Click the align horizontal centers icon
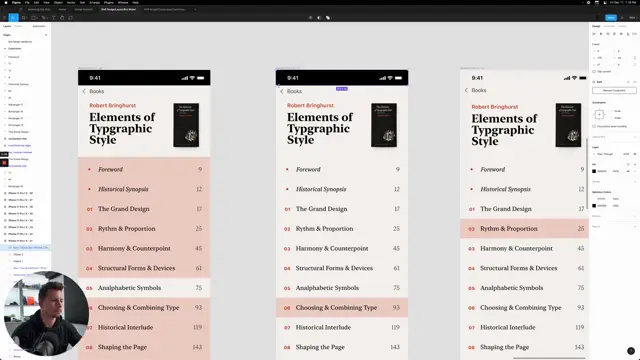This screenshot has height=360, width=640. pos(601,34)
